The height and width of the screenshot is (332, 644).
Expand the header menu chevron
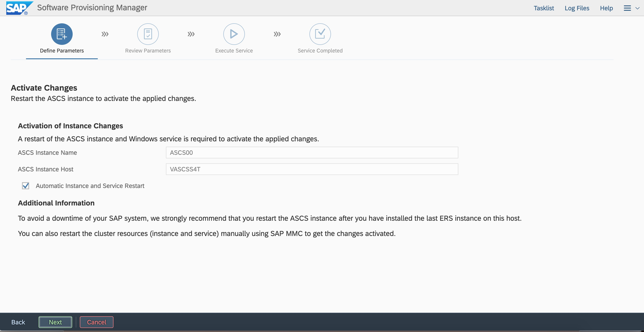click(637, 8)
